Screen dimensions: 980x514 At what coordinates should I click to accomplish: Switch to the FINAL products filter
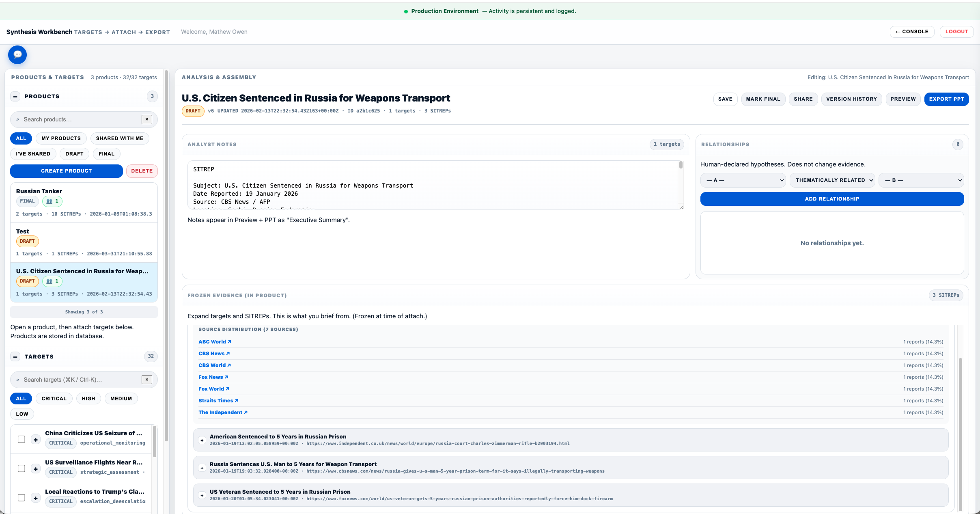[106, 153]
